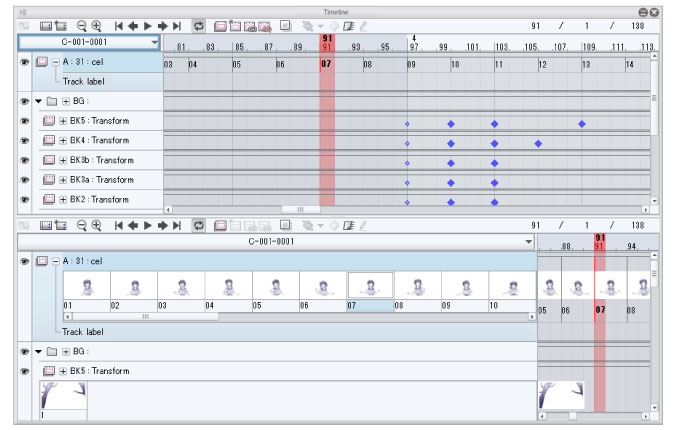Toggle loop playback in upper timeline
The width and height of the screenshot is (693, 430).
(x=199, y=26)
